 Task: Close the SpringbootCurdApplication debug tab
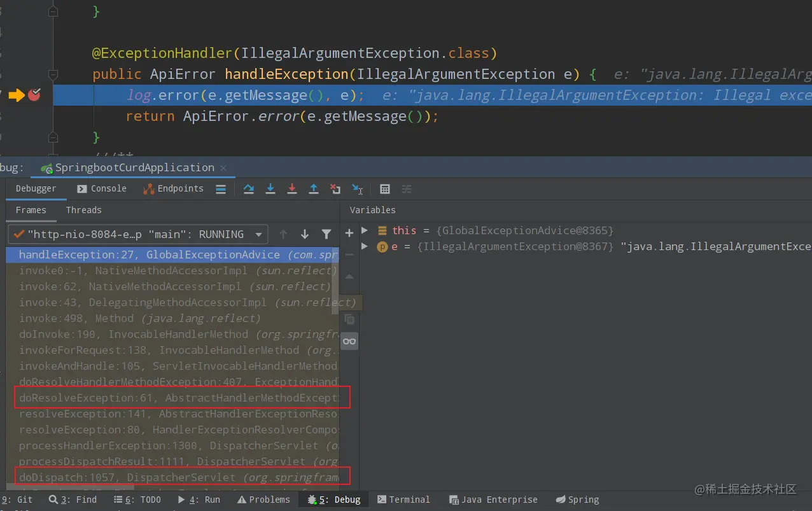223,169
